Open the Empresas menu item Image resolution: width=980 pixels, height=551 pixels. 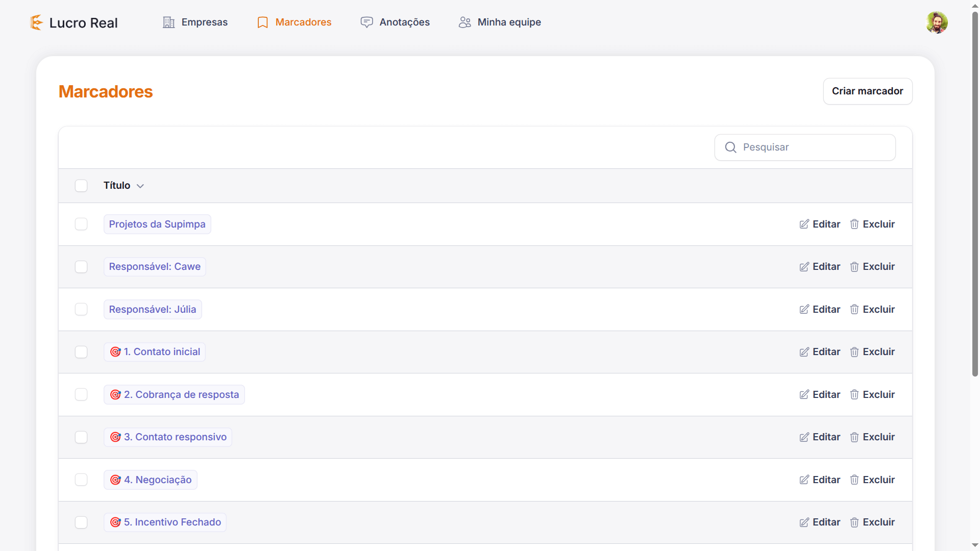(x=204, y=22)
